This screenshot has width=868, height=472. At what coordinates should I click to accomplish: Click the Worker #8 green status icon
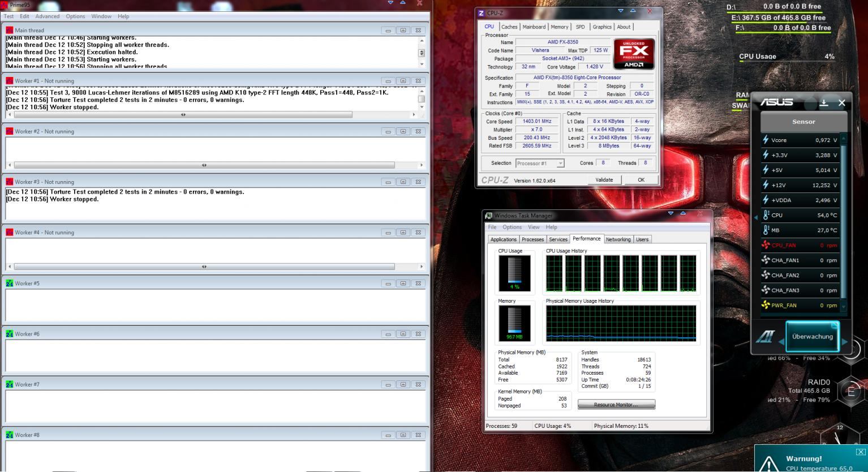pos(9,435)
